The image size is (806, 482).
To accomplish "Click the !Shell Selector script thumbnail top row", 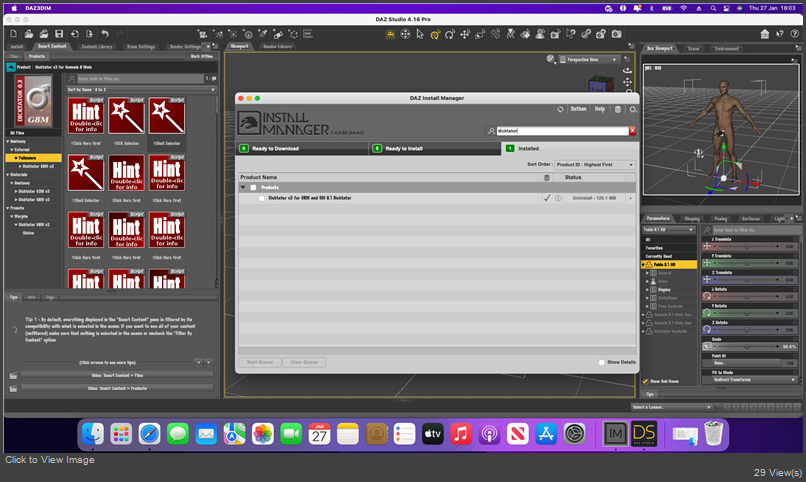I will click(167, 116).
